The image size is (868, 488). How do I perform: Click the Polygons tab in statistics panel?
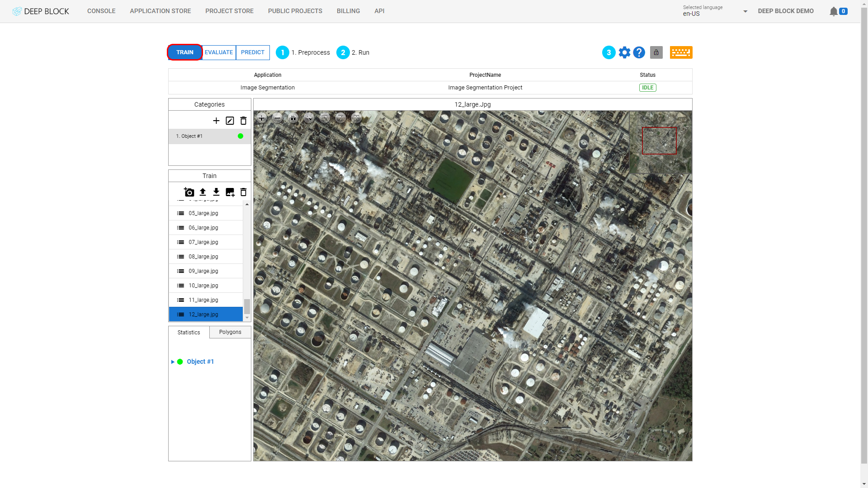pyautogui.click(x=230, y=332)
